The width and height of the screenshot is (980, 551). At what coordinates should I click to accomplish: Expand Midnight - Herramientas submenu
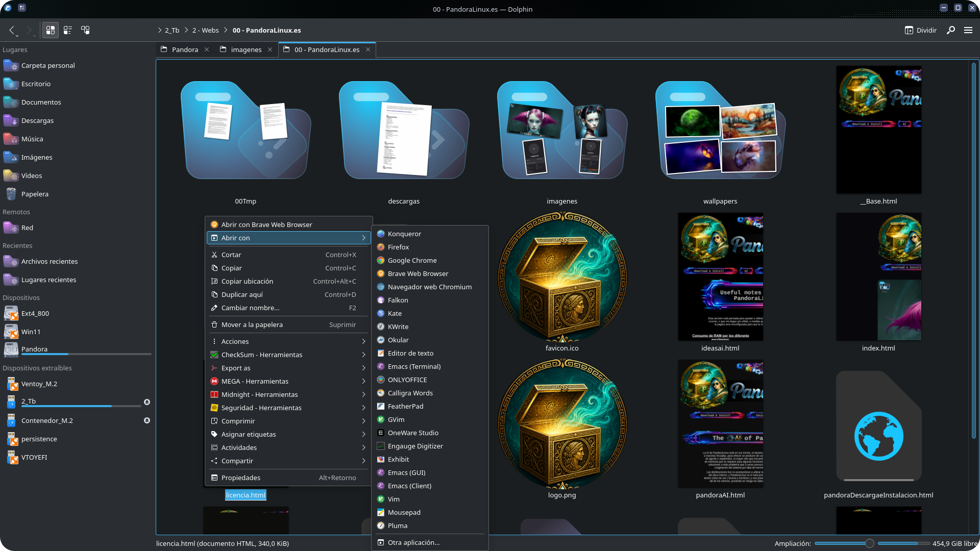point(288,394)
